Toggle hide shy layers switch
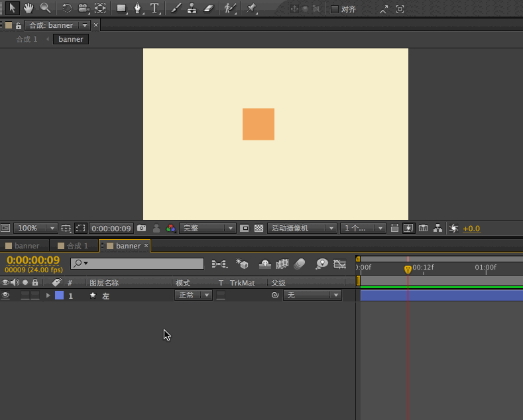 [265, 264]
